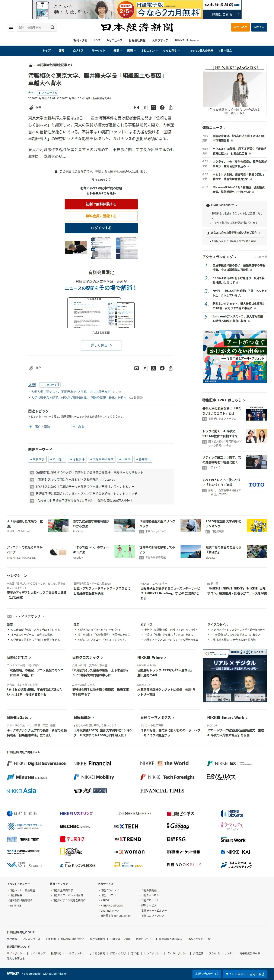The width and height of the screenshot is (274, 980).
Task: Open the #国際卓越研究大 keyword tag
Action: tap(102, 459)
